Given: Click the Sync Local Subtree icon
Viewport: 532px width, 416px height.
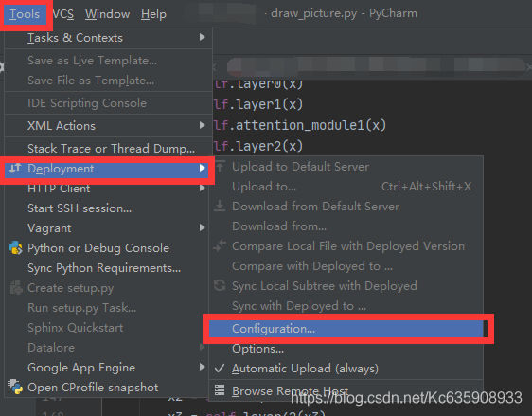Looking at the screenshot, I should [220, 285].
